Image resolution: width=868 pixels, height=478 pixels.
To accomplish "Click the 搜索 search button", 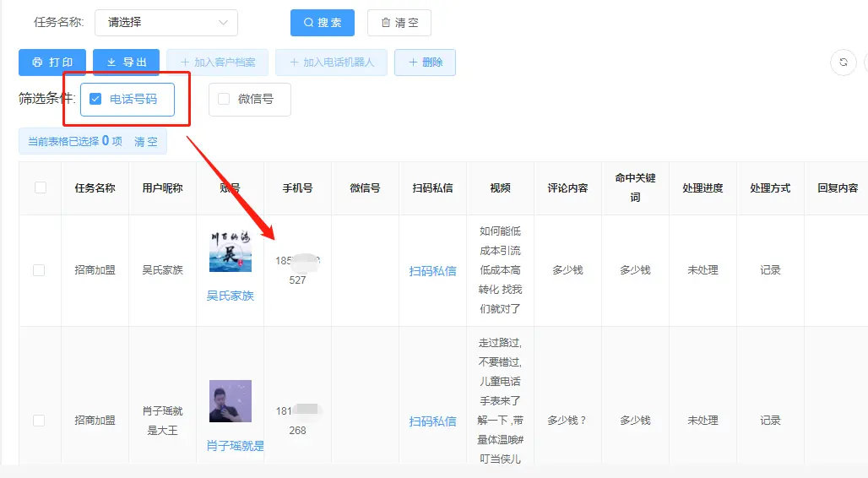I will 323,23.
